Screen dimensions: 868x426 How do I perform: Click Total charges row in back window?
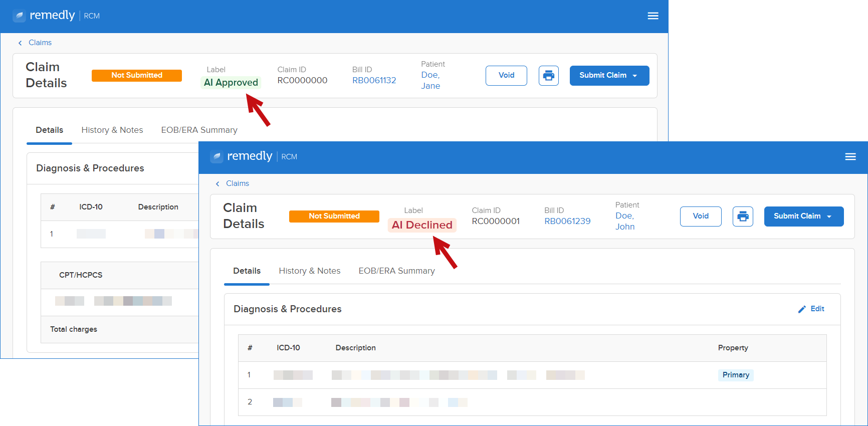[120, 329]
